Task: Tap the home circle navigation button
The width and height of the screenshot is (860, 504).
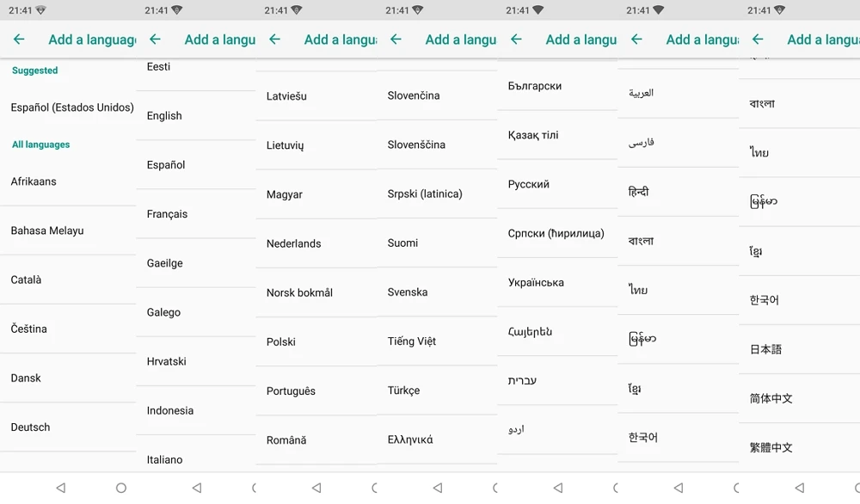Action: coord(121,488)
